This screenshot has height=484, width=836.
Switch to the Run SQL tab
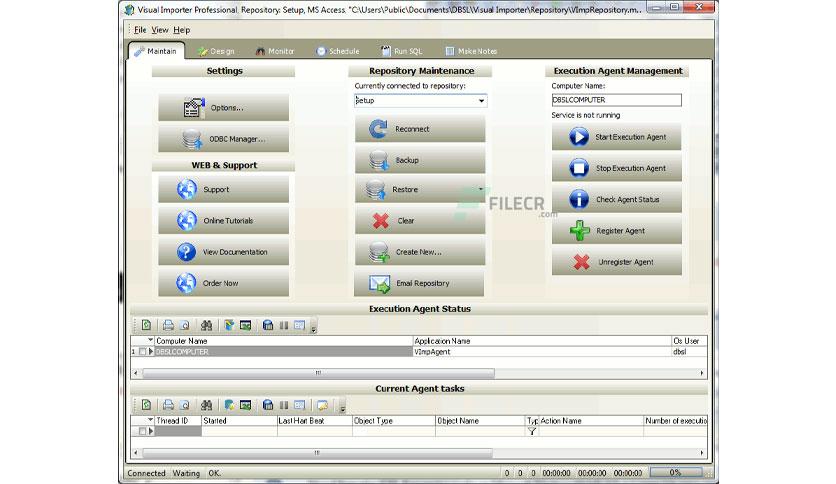[x=401, y=51]
